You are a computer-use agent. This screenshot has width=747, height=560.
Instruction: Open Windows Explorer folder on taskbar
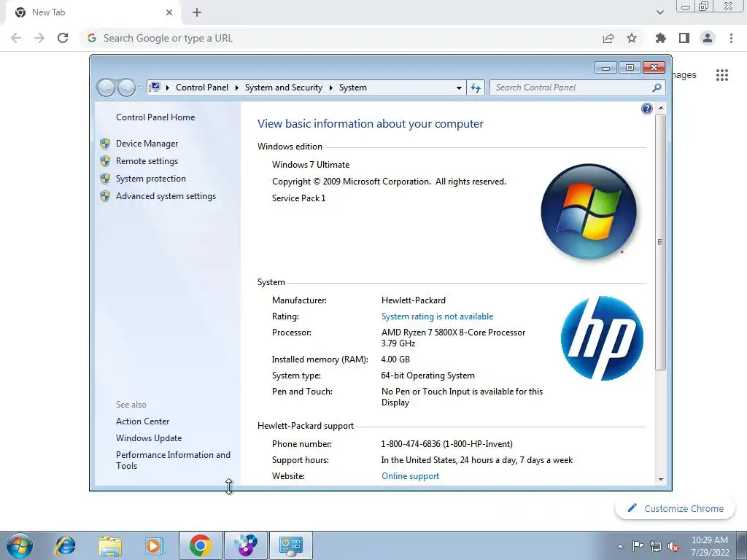click(x=110, y=545)
